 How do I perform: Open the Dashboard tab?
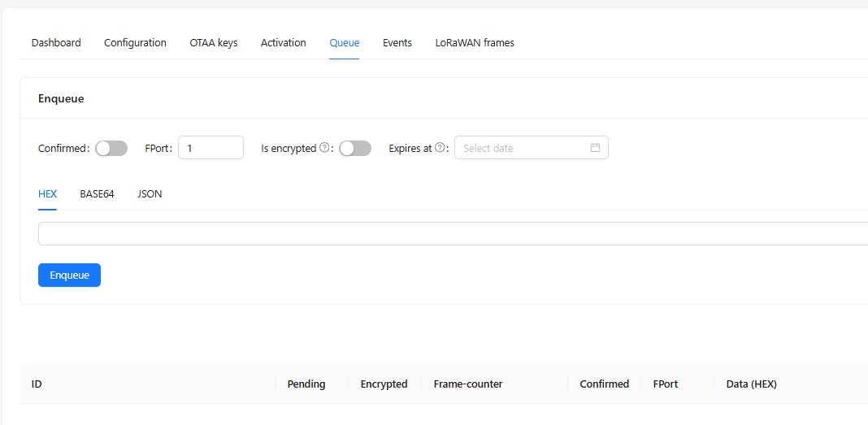point(56,43)
